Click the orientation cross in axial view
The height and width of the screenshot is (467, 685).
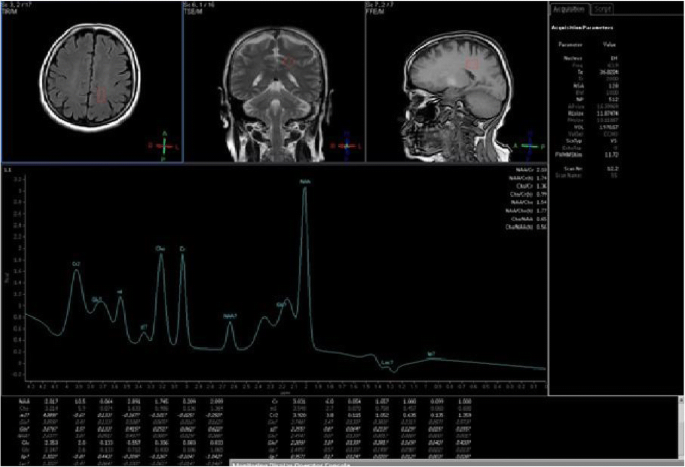tap(164, 146)
